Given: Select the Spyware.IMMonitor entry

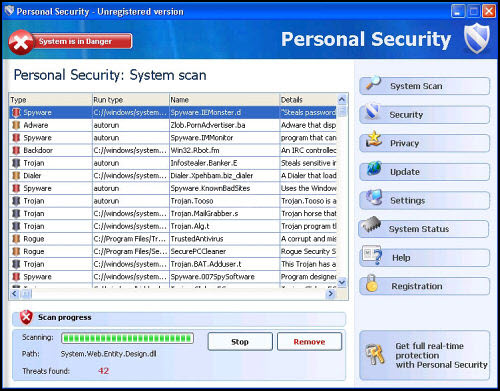Looking at the screenshot, I should pyautogui.click(x=202, y=138).
